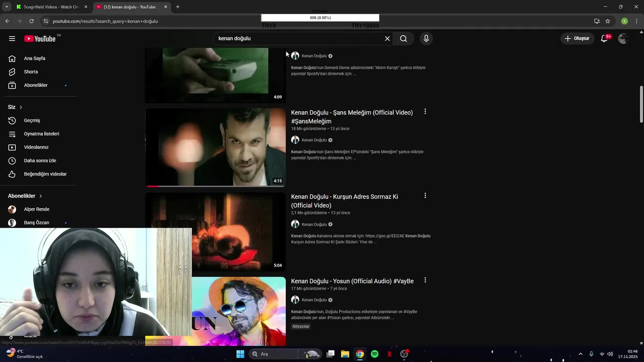Viewport: 644px width, 362px height.
Task: Click the page vertical scrollbar
Action: pos(641,104)
